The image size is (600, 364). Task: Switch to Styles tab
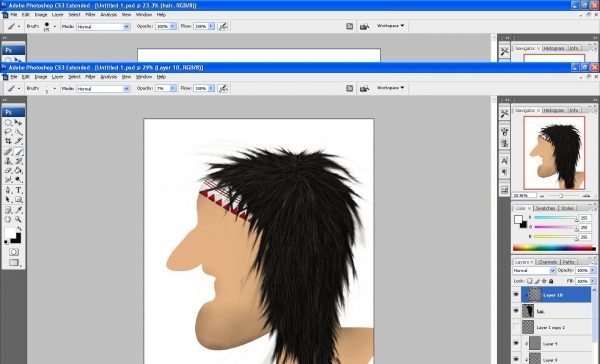click(567, 208)
